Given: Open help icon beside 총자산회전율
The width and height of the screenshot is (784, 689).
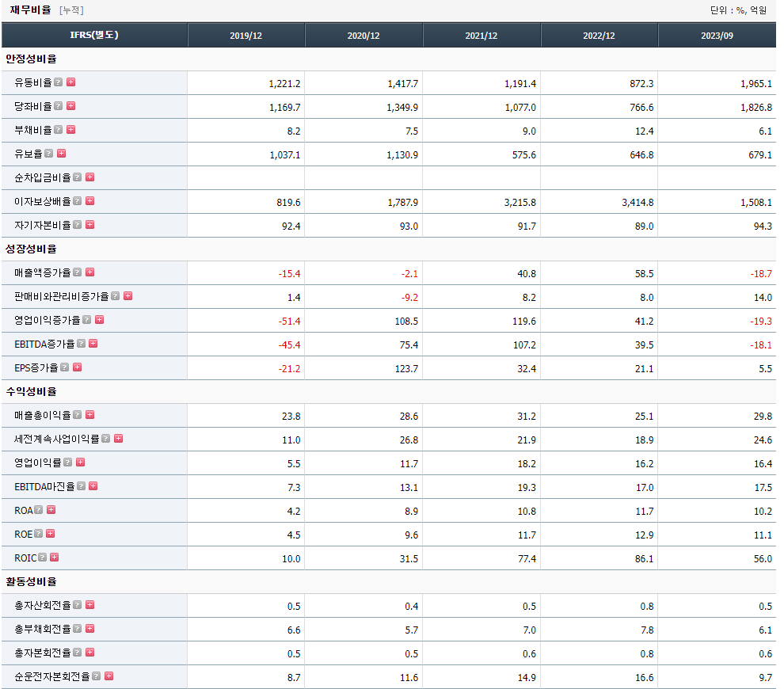Looking at the screenshot, I should click(x=78, y=604).
